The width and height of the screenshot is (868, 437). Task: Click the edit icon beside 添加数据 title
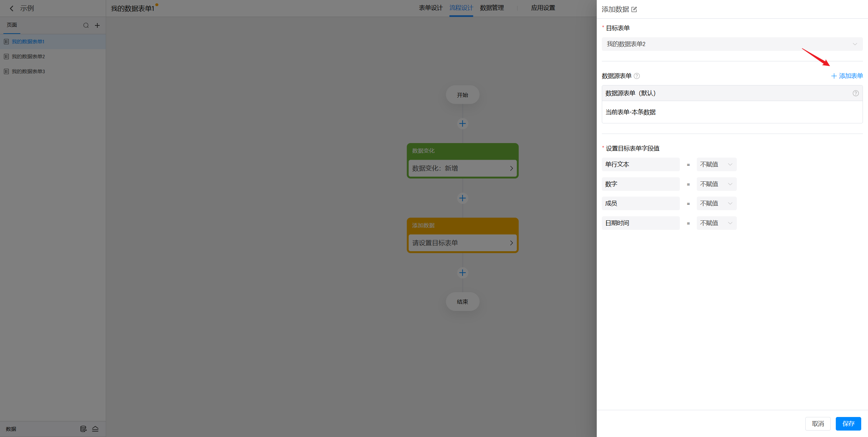click(x=634, y=9)
